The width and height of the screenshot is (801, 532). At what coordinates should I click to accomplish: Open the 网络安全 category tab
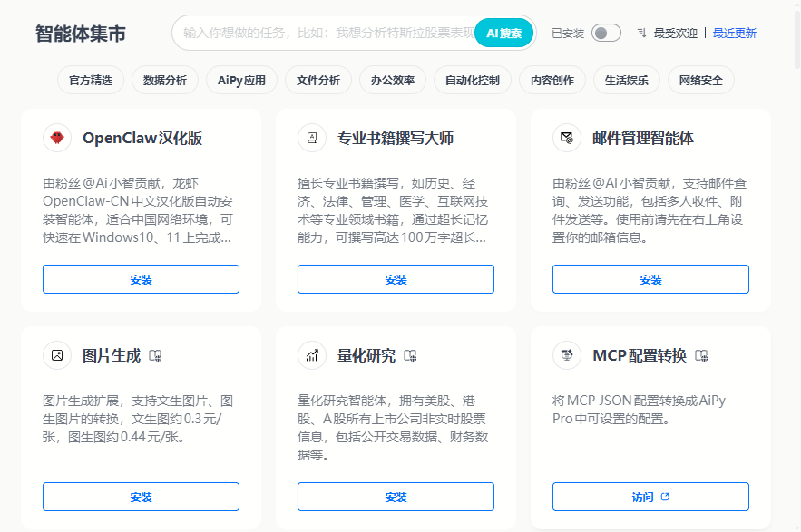click(x=701, y=80)
